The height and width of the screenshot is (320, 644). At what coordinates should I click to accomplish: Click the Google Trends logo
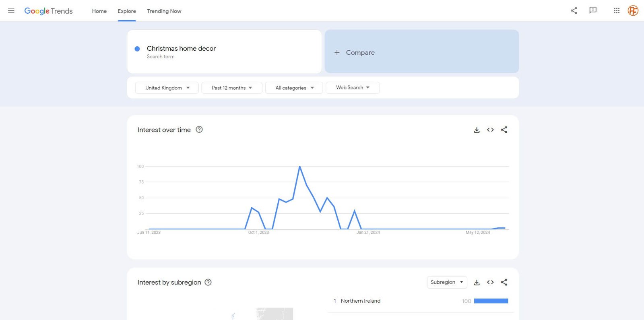click(48, 11)
